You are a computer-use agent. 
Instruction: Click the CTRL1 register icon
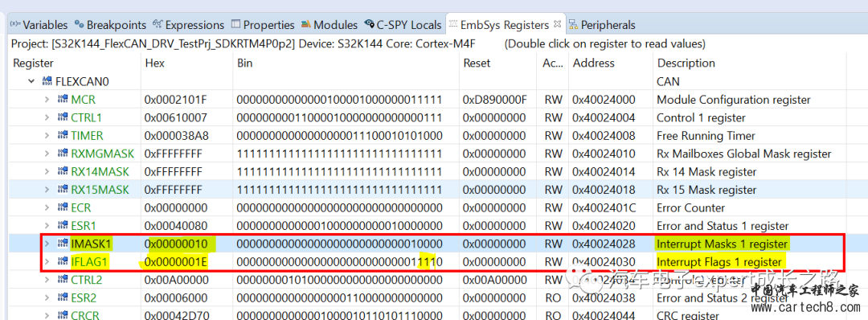click(63, 117)
